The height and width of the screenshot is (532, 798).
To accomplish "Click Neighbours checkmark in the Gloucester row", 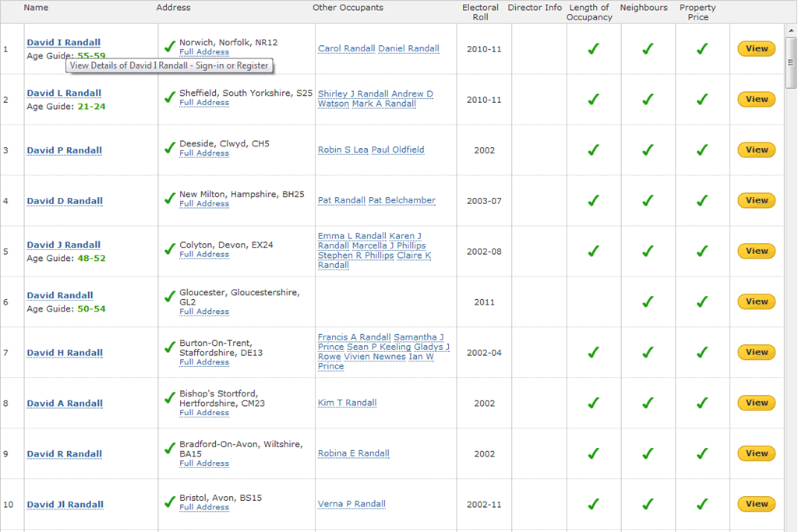I will click(x=648, y=301).
